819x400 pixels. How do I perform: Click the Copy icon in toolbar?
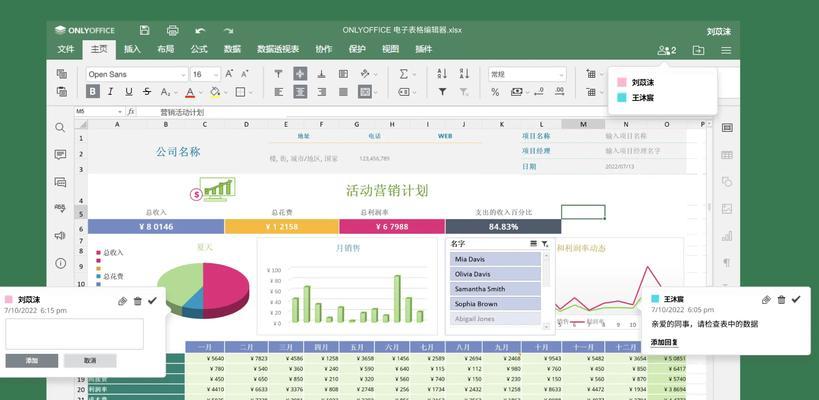pyautogui.click(x=62, y=74)
